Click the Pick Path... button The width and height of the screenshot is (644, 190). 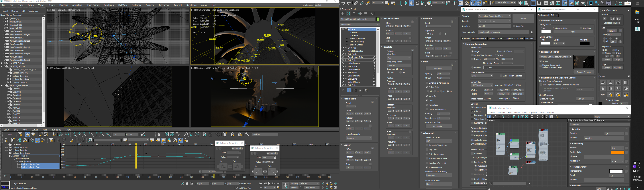[x=439, y=68]
